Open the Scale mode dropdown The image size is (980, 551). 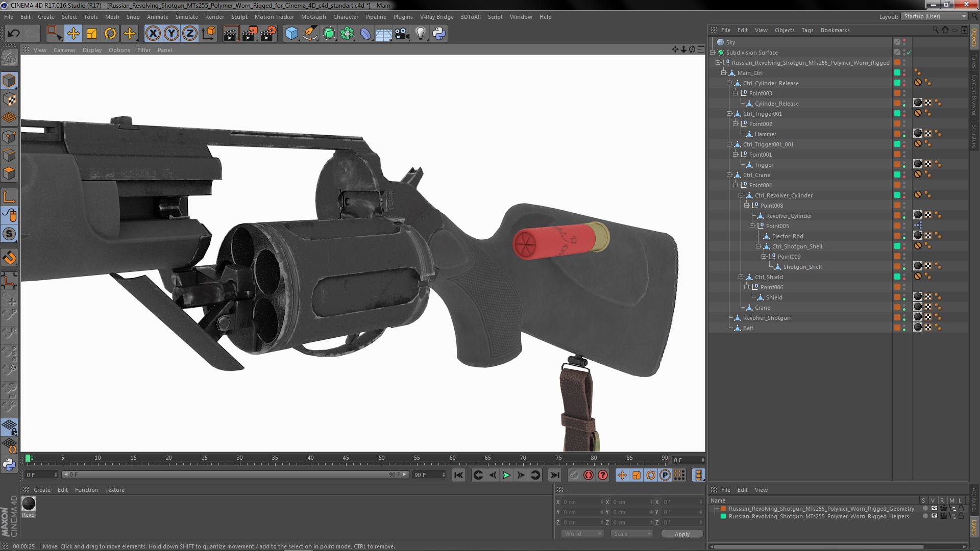point(632,534)
